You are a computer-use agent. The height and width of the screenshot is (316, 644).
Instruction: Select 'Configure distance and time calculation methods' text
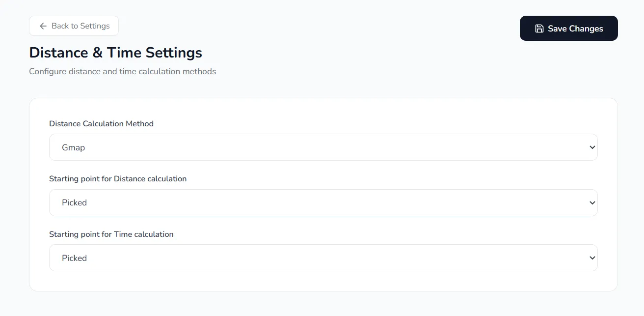point(123,71)
